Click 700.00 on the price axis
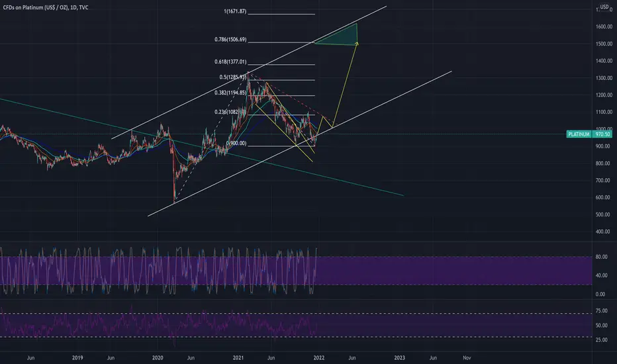Screen dimensions: 617x364 604,180
